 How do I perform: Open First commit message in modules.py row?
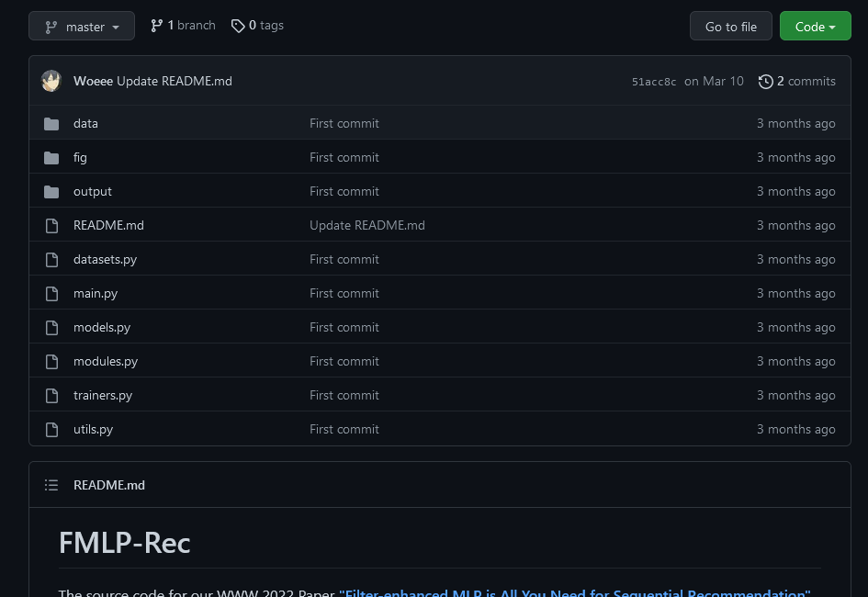coord(344,361)
